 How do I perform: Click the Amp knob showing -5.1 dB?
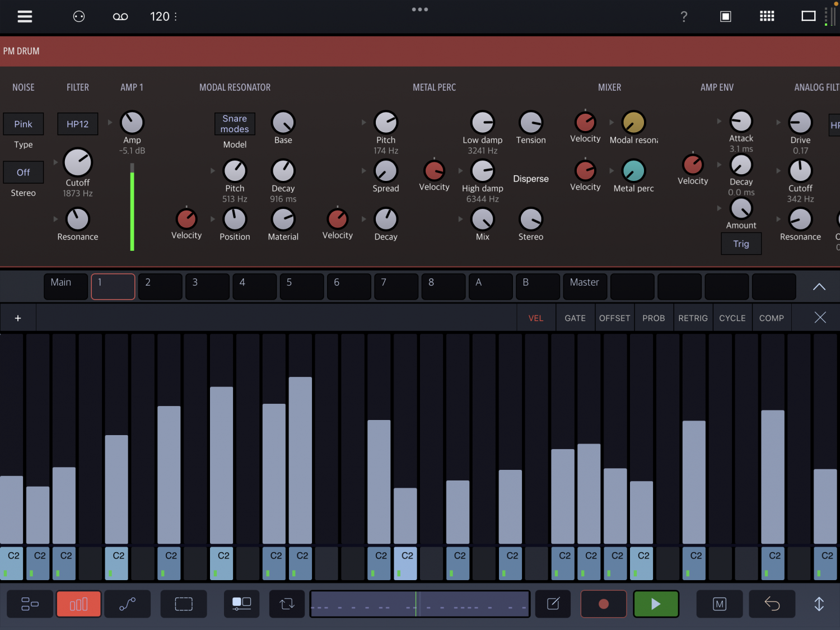(132, 122)
